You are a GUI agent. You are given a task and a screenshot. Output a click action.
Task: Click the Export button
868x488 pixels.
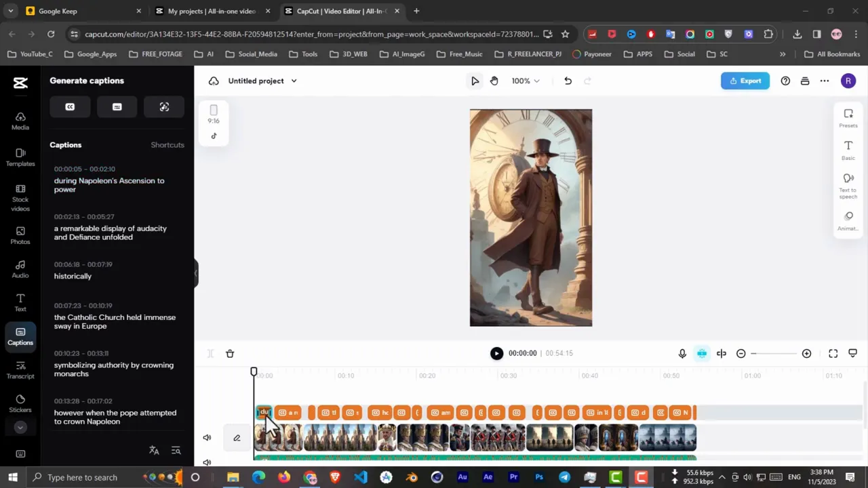point(745,81)
